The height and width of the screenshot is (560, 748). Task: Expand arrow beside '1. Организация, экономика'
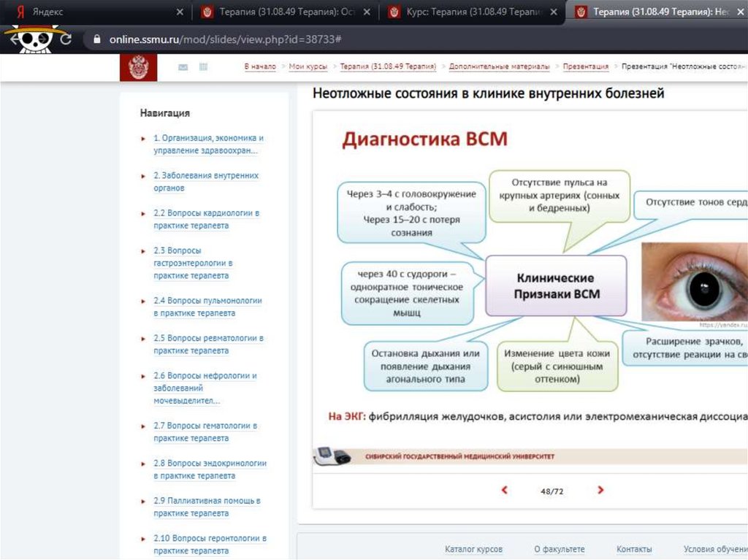(143, 139)
